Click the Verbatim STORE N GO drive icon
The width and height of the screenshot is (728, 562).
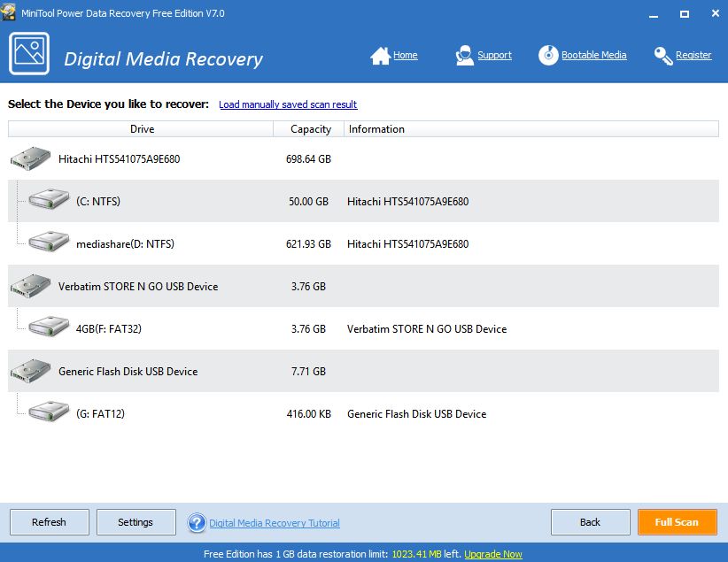coord(31,287)
